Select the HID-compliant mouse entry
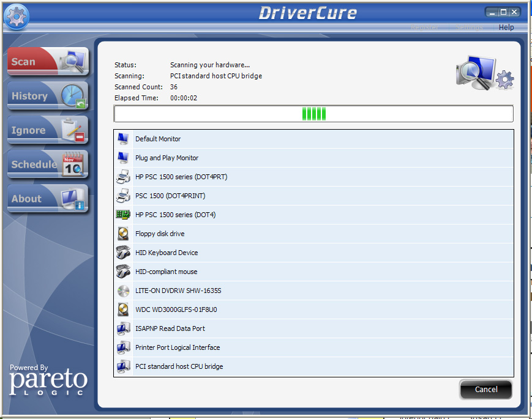This screenshot has height=419, width=532. click(313, 272)
